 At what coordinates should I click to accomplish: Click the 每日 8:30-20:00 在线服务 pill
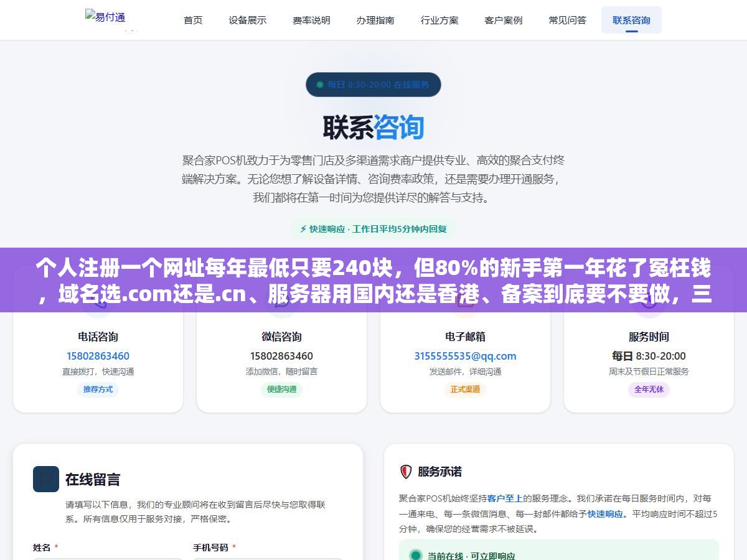(374, 85)
